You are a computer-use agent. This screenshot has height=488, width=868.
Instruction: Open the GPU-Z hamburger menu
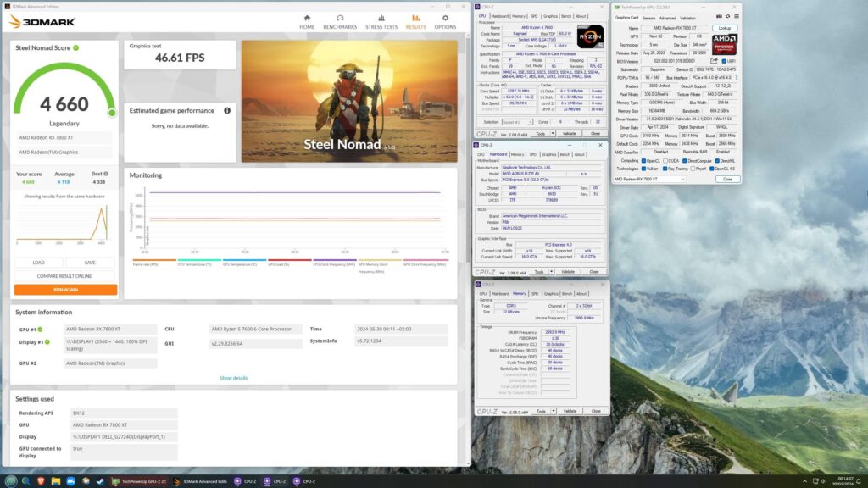pos(737,16)
